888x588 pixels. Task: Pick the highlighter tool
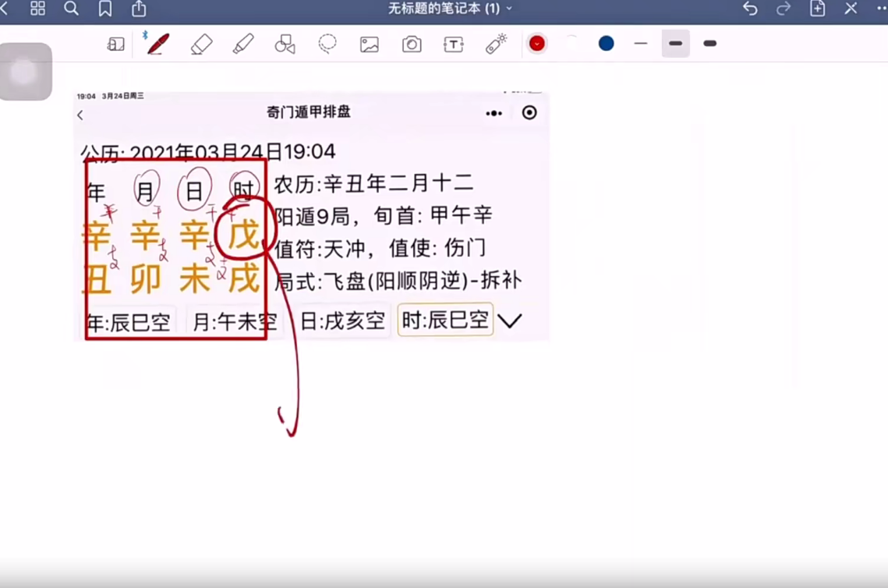pyautogui.click(x=242, y=44)
